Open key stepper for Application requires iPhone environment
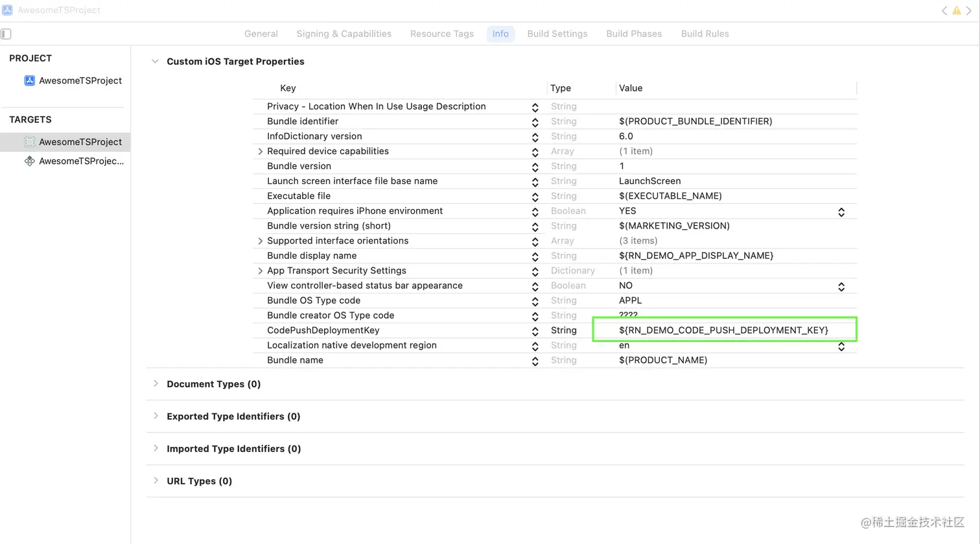 click(x=535, y=212)
